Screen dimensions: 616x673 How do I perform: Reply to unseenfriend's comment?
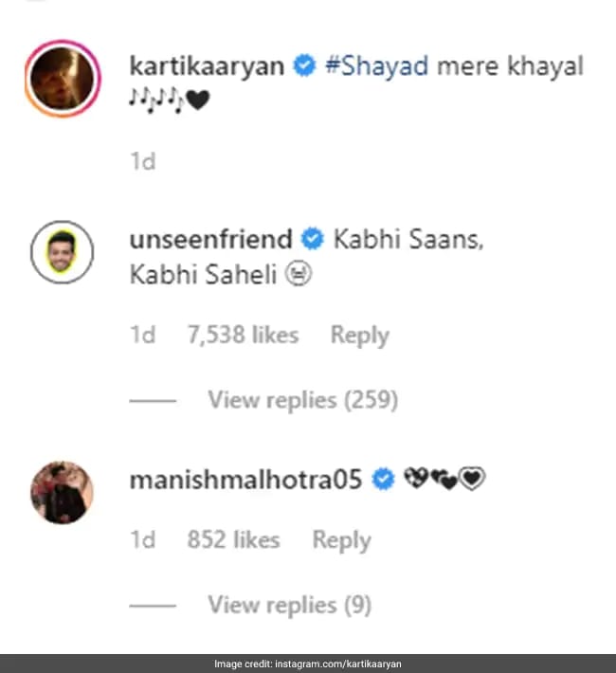[x=359, y=335]
